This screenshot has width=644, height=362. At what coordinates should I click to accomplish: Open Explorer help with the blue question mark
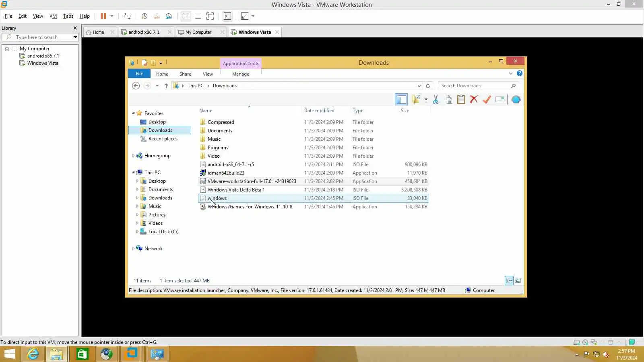(520, 73)
